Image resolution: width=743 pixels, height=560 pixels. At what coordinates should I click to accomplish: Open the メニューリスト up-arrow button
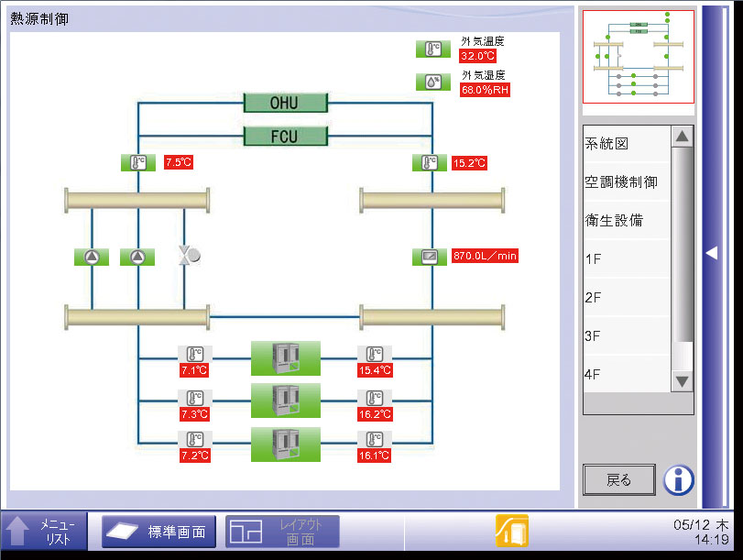(x=44, y=531)
